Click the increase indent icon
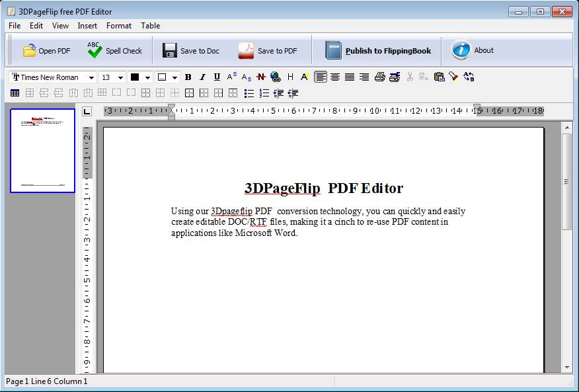579x392 pixels. tap(278, 93)
